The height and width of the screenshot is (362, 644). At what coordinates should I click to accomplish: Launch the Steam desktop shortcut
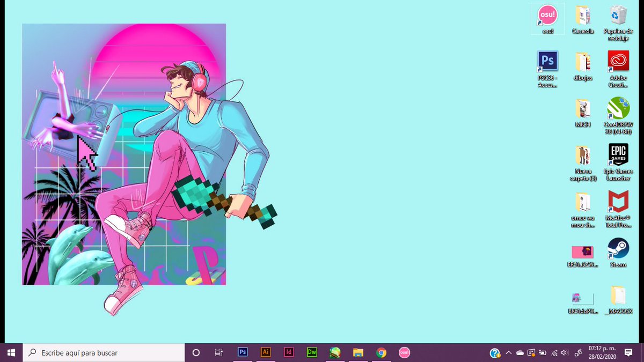(618, 252)
